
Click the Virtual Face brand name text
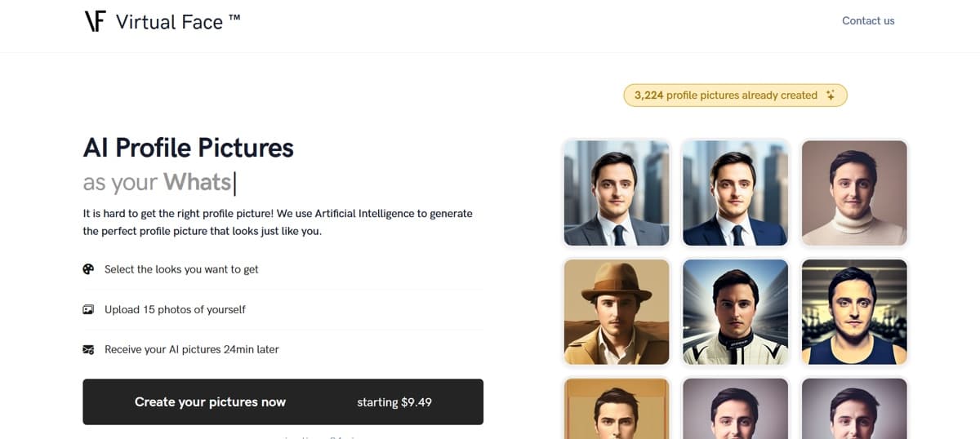178,22
